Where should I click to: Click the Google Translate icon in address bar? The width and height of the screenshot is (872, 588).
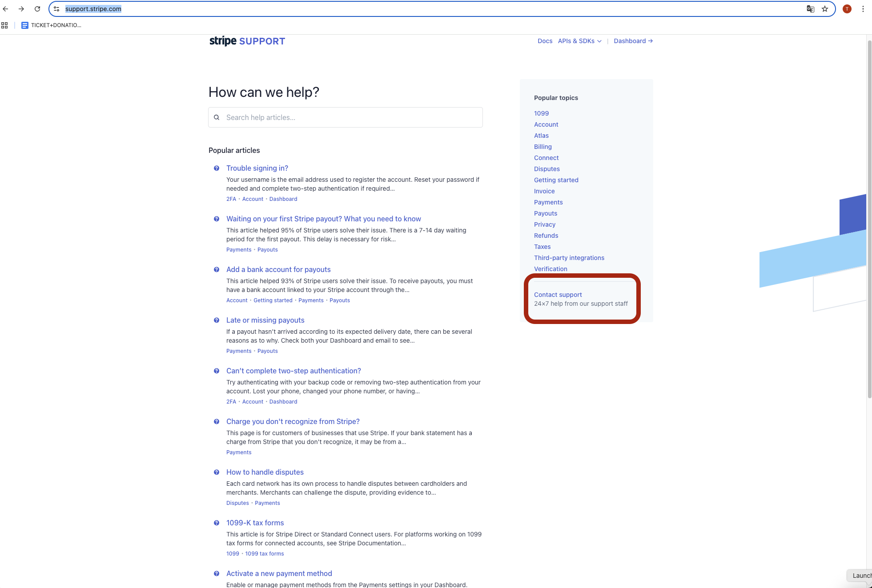810,9
